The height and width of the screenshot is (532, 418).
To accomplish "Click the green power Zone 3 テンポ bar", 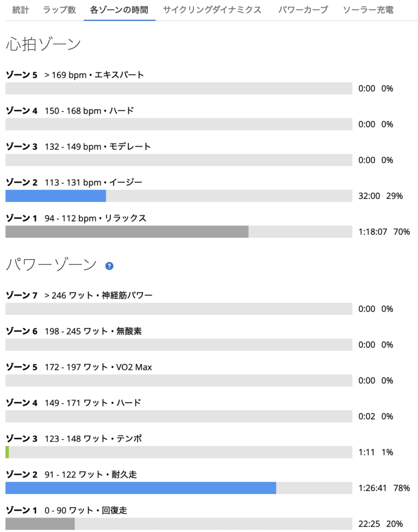I will click(x=7, y=453).
